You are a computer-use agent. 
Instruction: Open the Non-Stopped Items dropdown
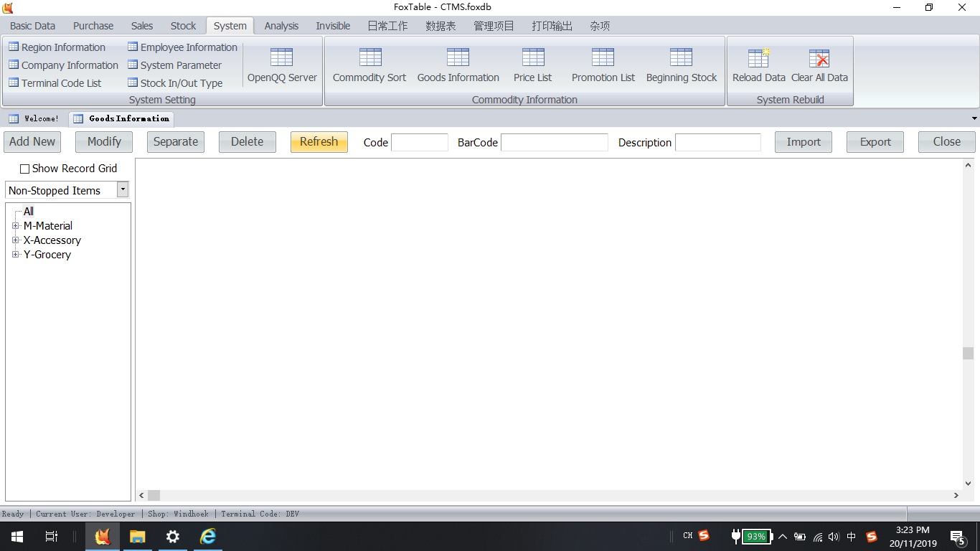pos(123,189)
